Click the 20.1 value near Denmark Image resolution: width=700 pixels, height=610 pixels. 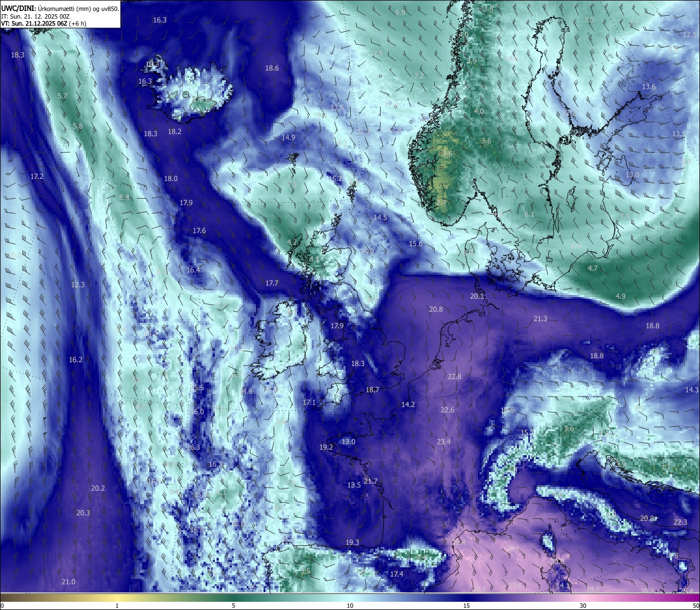[x=477, y=297]
